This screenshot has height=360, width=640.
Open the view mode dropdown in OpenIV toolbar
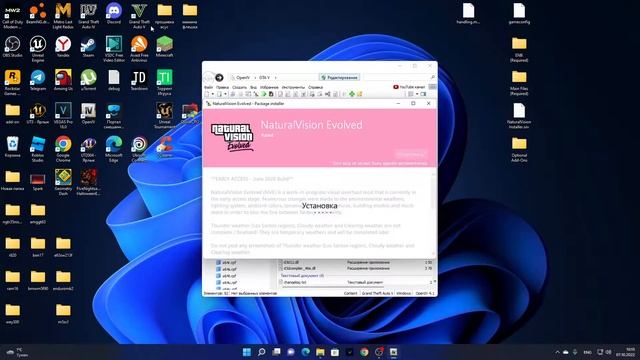pos(417,94)
